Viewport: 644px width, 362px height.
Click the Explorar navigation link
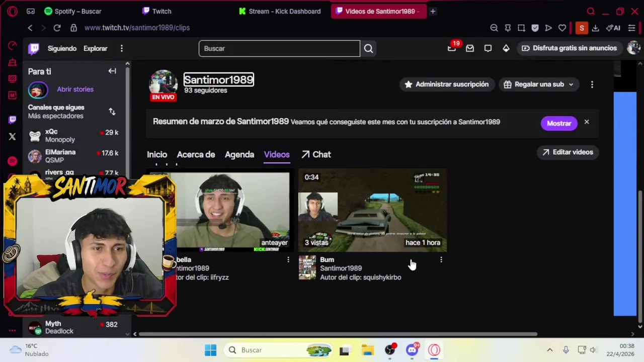[x=96, y=48]
